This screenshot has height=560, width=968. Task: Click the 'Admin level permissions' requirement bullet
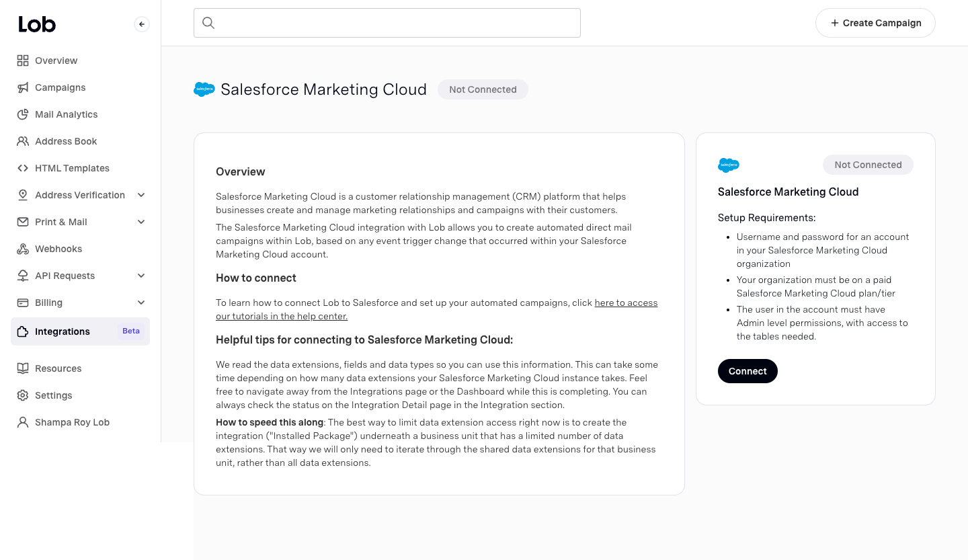click(x=822, y=323)
